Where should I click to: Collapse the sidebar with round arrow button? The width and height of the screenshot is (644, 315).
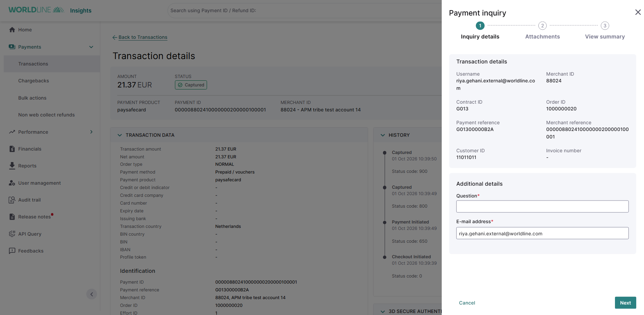[x=92, y=294]
